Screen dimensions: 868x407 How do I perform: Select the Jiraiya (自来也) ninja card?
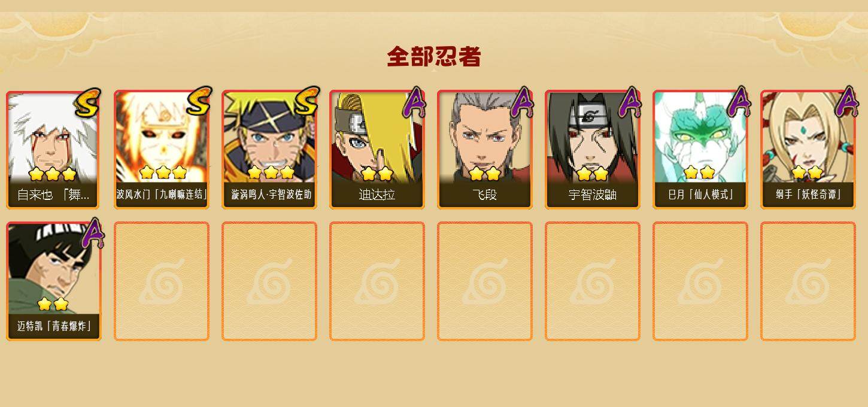coord(53,150)
